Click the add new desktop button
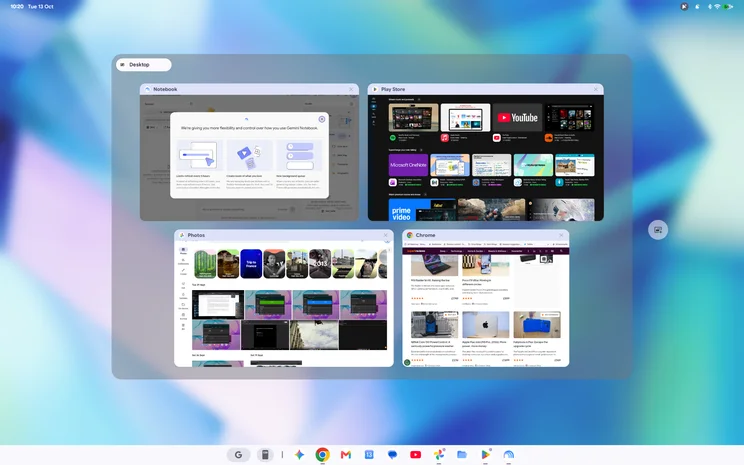The image size is (744, 465). click(x=658, y=230)
